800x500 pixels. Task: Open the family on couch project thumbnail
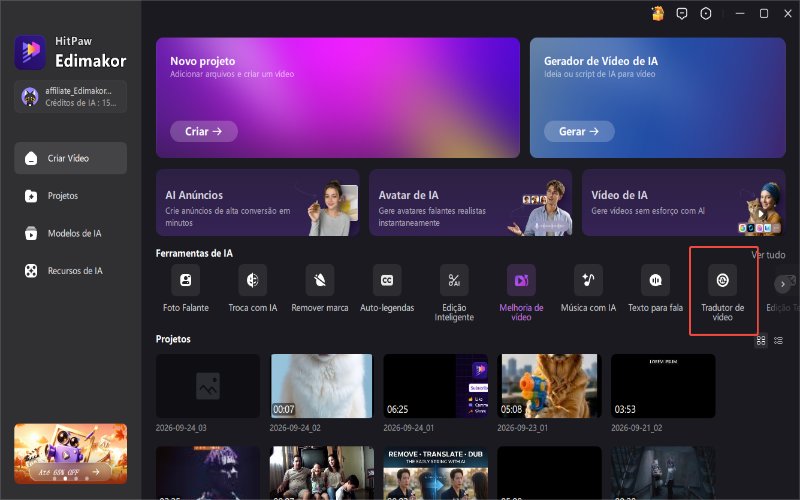321,473
